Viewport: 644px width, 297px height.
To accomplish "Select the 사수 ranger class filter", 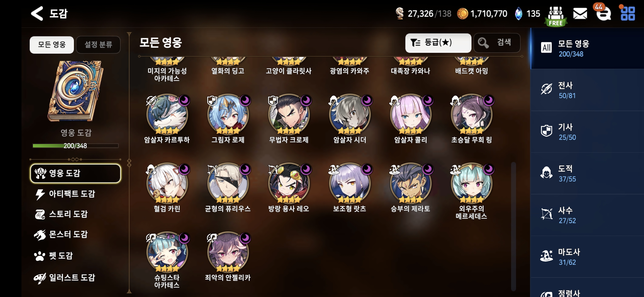I will tap(587, 215).
